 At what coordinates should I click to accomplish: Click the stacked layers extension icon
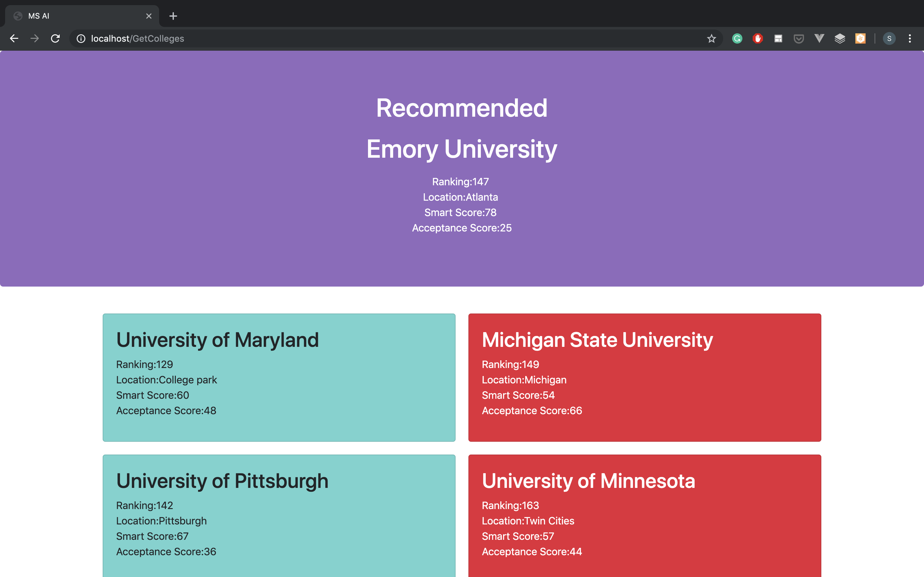point(840,38)
